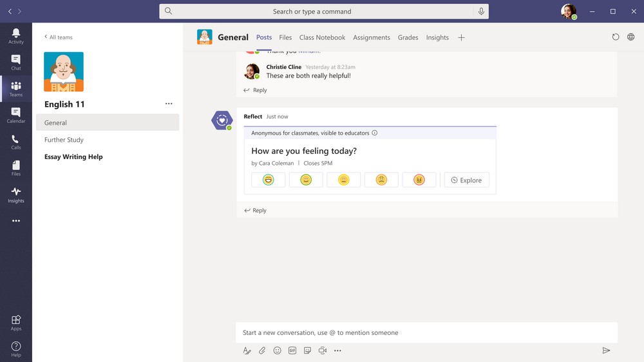Open the emoji picker in compose bar
This screenshot has height=362, width=644.
[277, 350]
